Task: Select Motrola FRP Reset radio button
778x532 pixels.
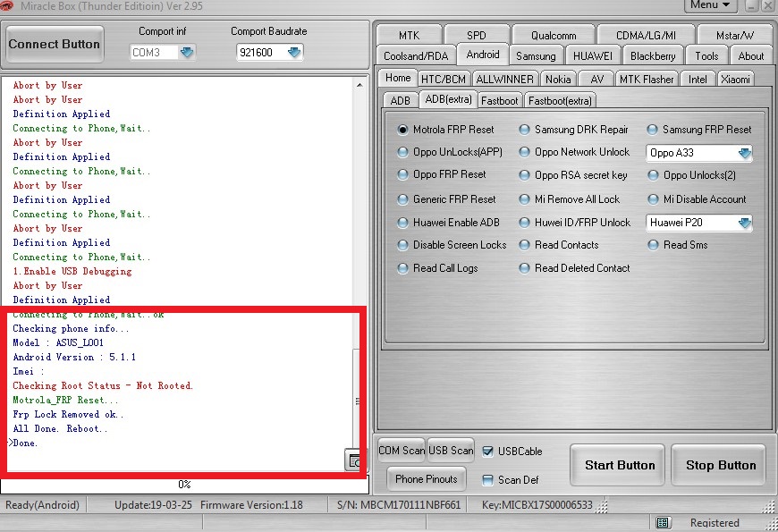Action: [403, 130]
